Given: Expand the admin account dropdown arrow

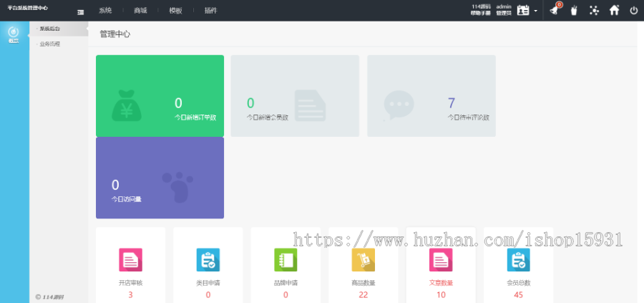Looking at the screenshot, I should pos(535,11).
